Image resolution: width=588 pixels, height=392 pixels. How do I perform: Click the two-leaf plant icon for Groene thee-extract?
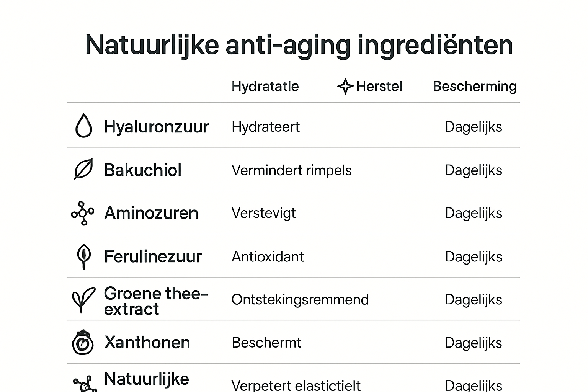tap(83, 299)
